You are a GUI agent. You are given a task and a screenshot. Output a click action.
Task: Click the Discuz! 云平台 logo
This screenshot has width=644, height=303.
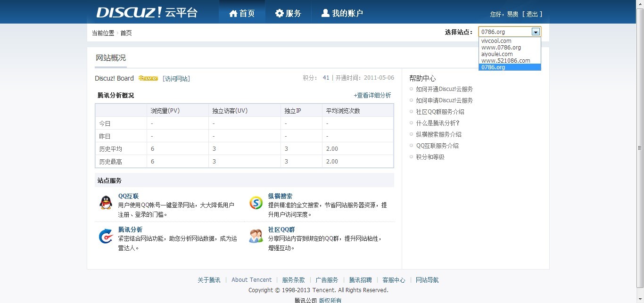(x=147, y=12)
